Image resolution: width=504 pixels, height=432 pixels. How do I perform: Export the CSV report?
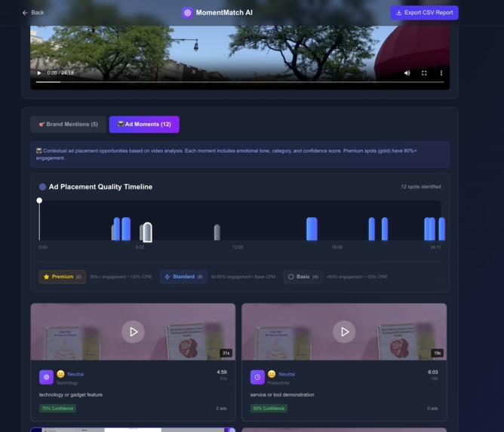pyautogui.click(x=424, y=13)
